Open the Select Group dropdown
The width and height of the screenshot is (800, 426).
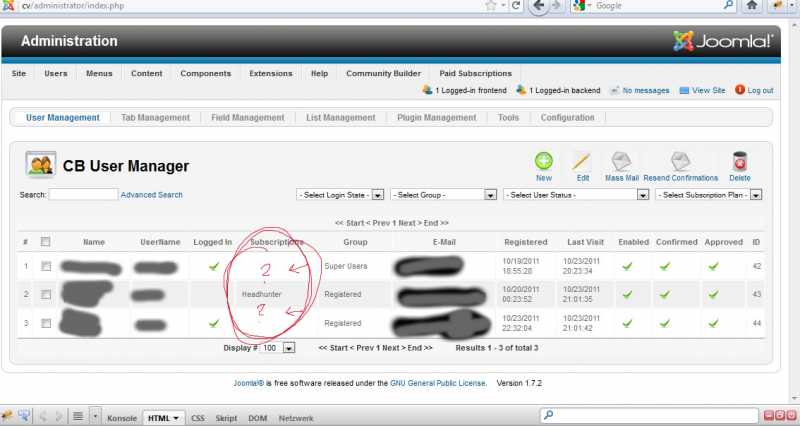pos(443,195)
